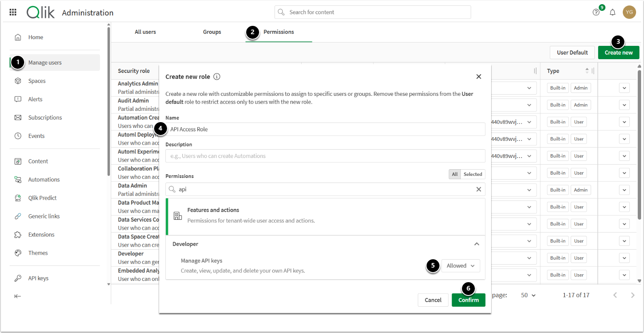Screen dimensions: 644x333
Task: Cancel the Create new role dialog
Action: click(x=433, y=300)
